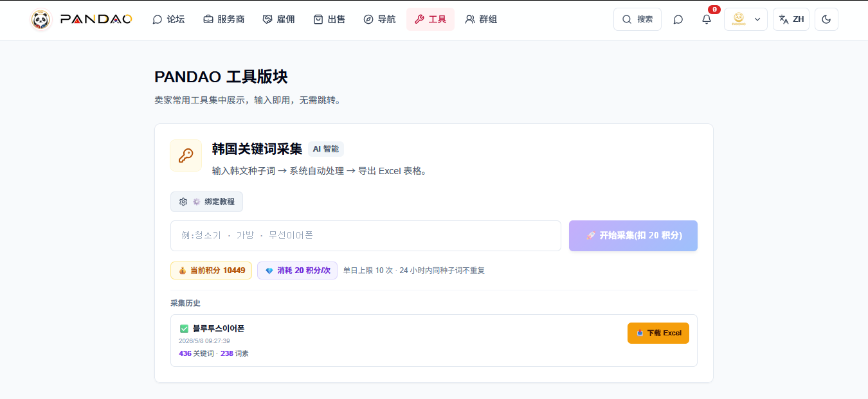Click the 采集历史 heading

point(185,303)
